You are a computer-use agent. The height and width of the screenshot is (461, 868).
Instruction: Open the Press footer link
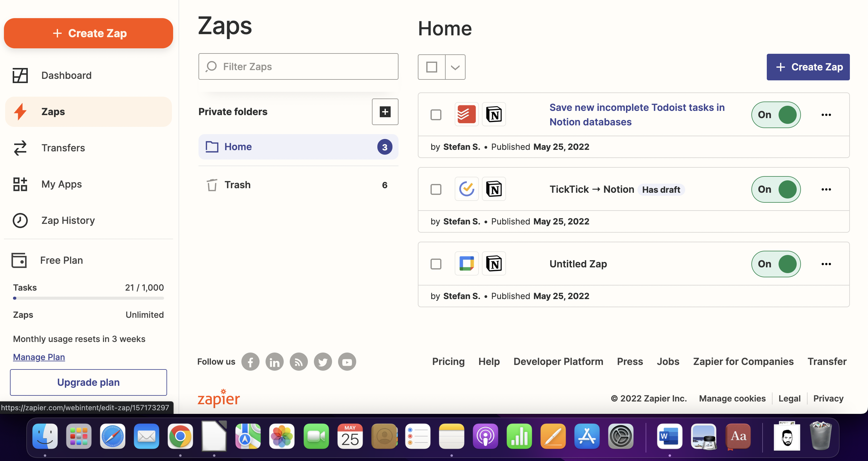(630, 362)
